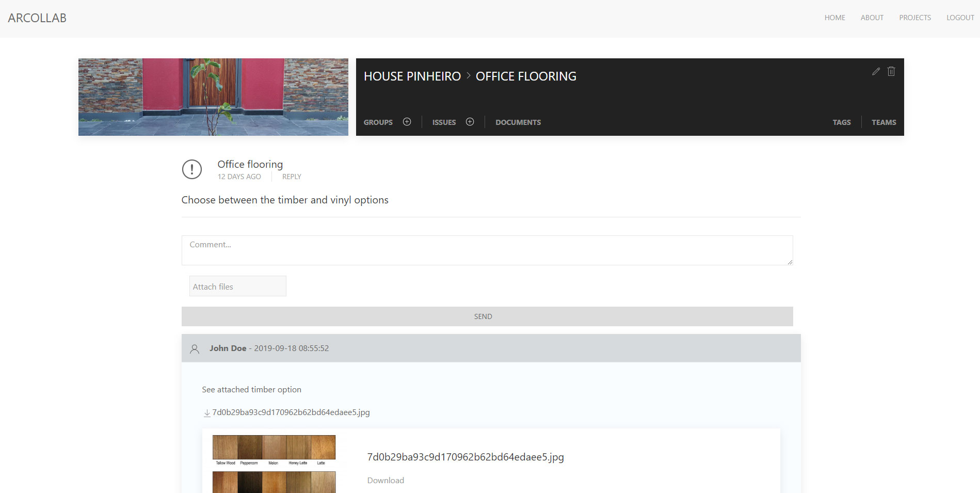Screen dimensions: 980x493
Task: Go to HOME in the top navigation
Action: tap(834, 18)
